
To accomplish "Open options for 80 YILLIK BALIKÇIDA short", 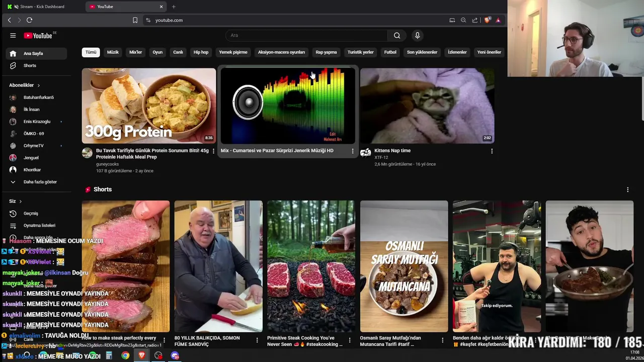I will (257, 340).
